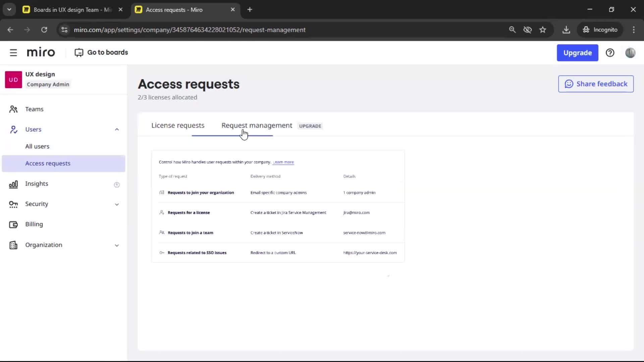Image resolution: width=644 pixels, height=362 pixels.
Task: Click the Users person icon
Action: 13,129
